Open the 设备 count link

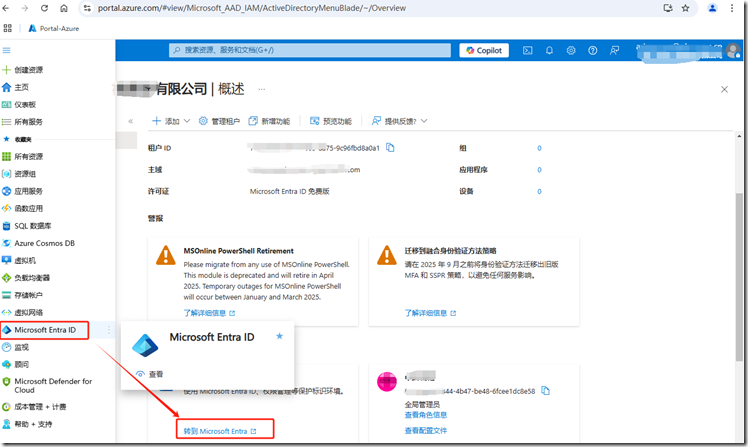pyautogui.click(x=539, y=191)
